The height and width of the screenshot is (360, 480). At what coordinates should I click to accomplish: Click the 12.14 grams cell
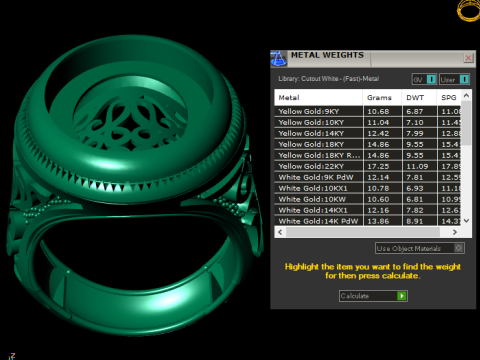point(382,177)
